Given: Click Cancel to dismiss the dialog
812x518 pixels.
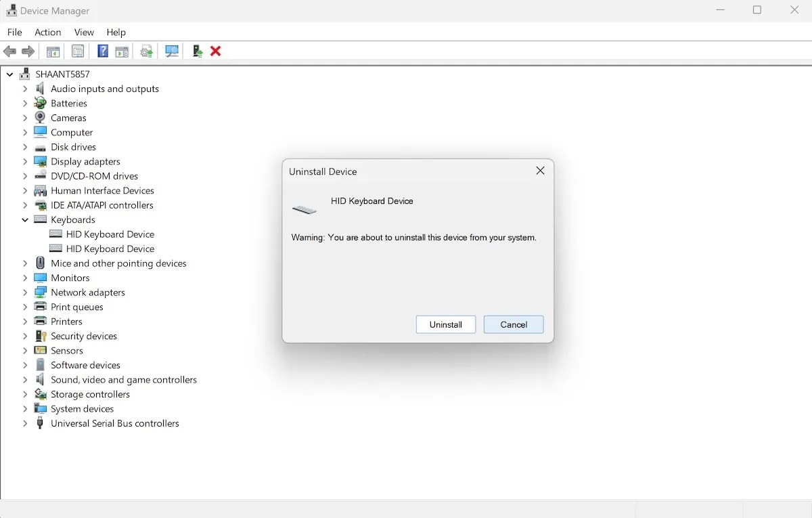Looking at the screenshot, I should click(513, 324).
